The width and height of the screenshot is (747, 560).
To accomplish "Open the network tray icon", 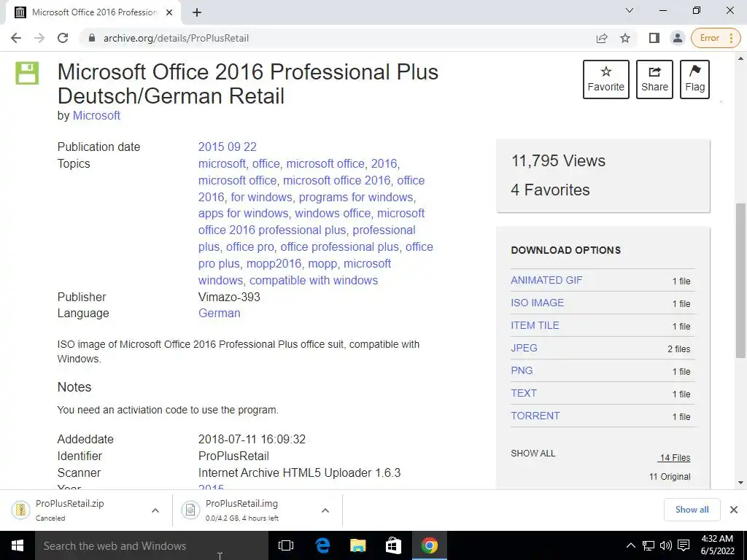I will 649,545.
